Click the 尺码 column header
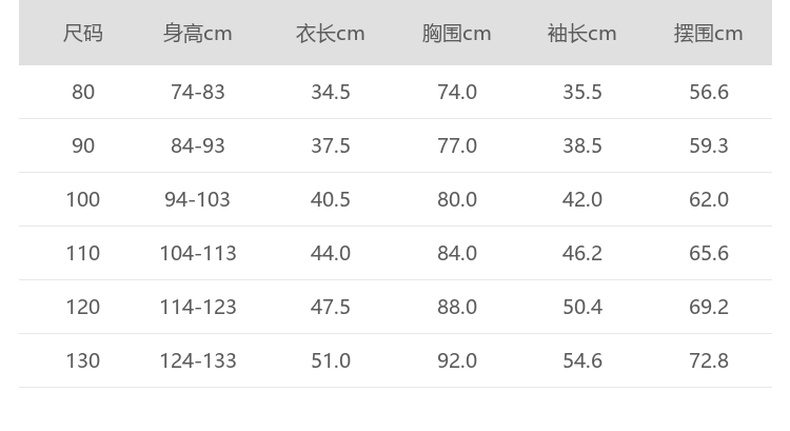Viewport: 790px width, 431px height. tap(83, 34)
